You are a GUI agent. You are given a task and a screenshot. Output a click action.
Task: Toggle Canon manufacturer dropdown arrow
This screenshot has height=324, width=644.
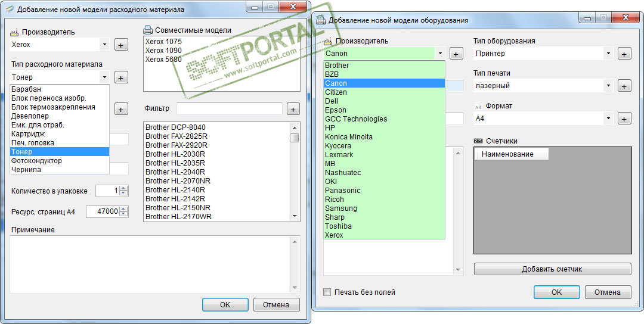pos(440,54)
